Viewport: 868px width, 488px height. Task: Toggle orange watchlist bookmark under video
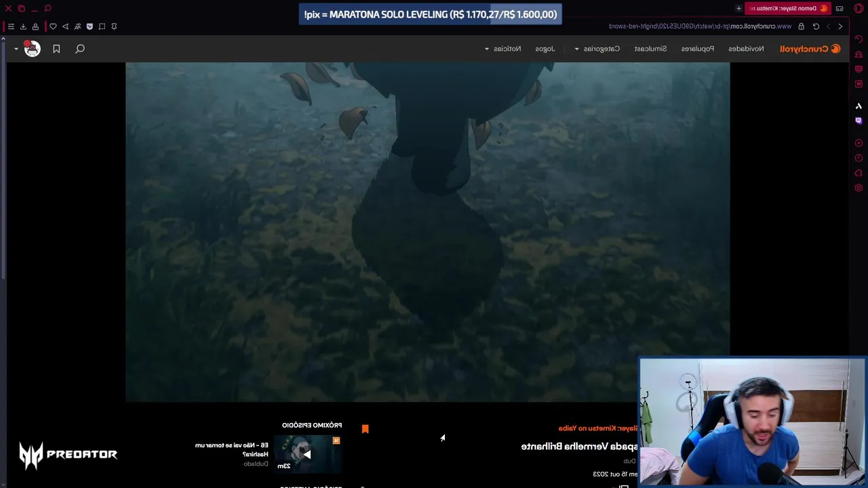coord(365,428)
